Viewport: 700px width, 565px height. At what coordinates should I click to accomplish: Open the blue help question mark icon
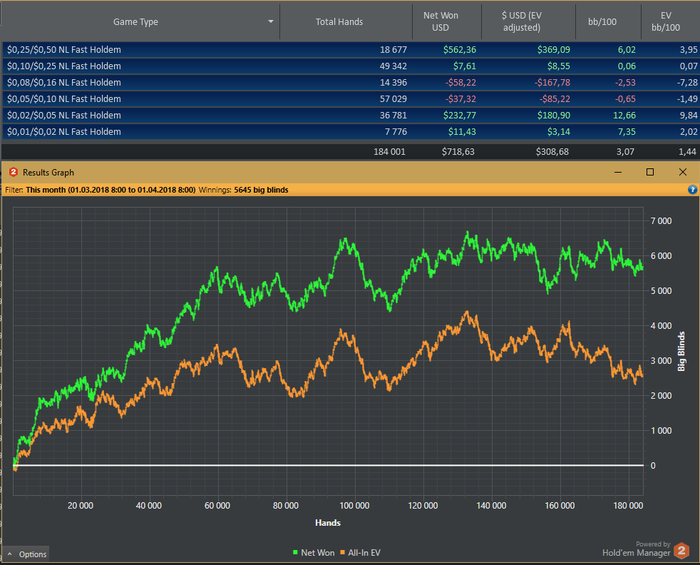point(692,189)
